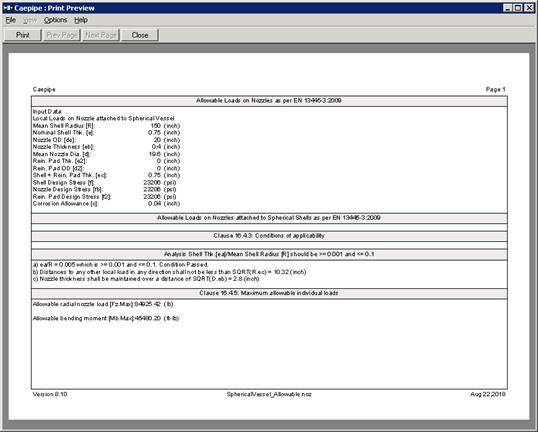Send the report to the printer via Print

23,35
